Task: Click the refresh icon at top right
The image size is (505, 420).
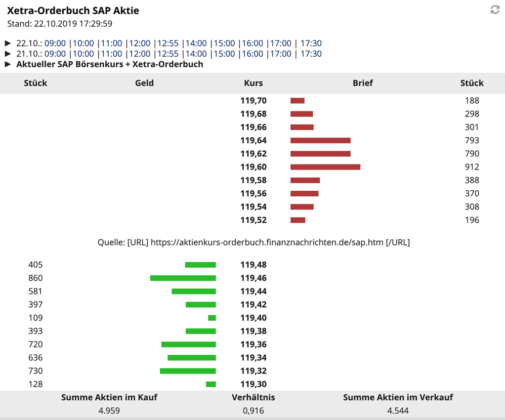Action: click(495, 10)
